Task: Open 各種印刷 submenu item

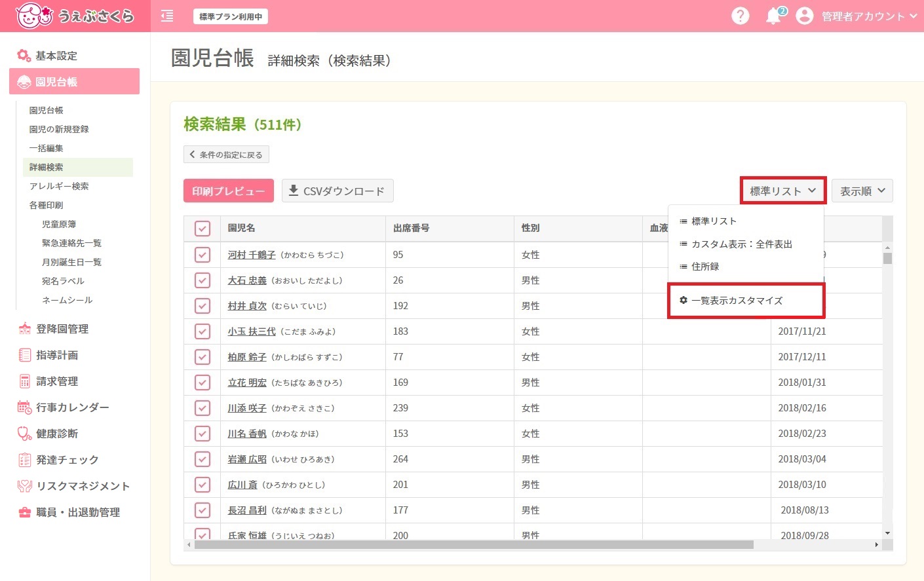Action: [46, 206]
